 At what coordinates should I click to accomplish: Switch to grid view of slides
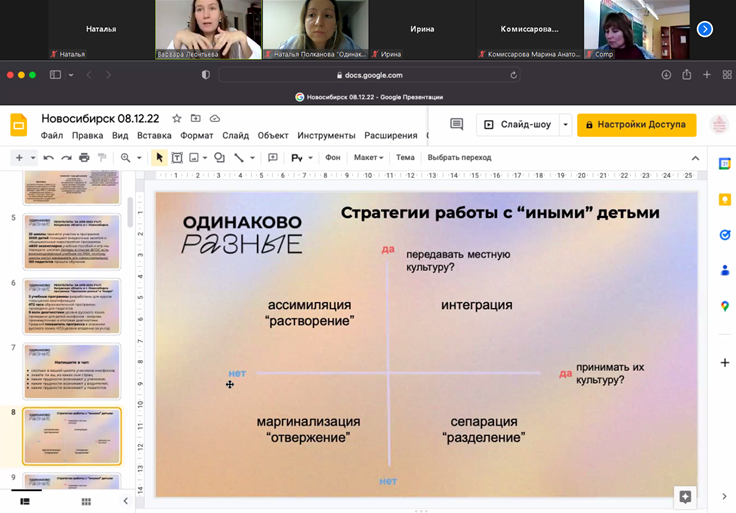point(86,501)
